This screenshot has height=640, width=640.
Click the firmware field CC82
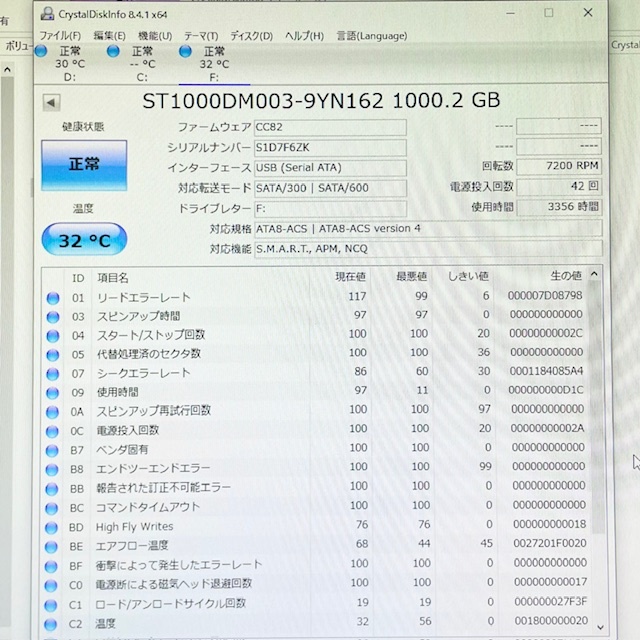tap(330, 127)
